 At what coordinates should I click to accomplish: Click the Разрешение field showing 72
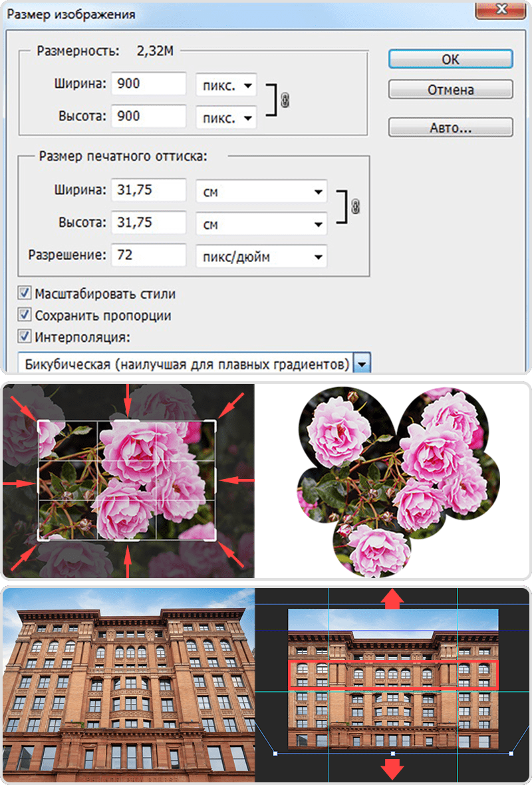click(x=148, y=255)
